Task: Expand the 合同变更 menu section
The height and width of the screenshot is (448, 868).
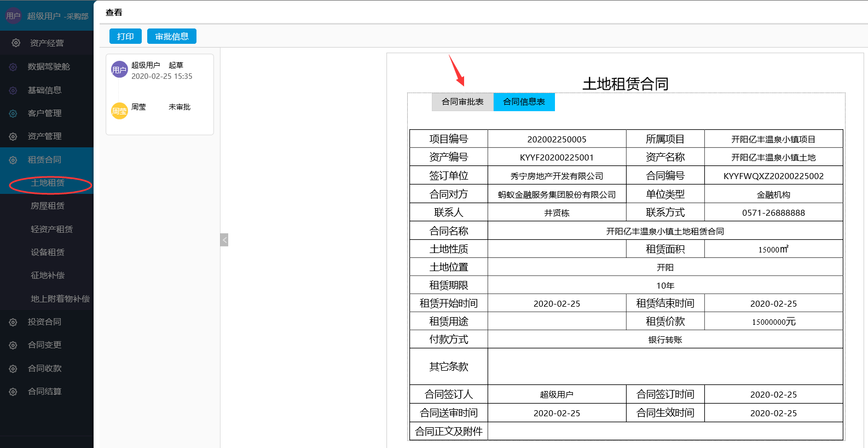Action: tap(44, 345)
